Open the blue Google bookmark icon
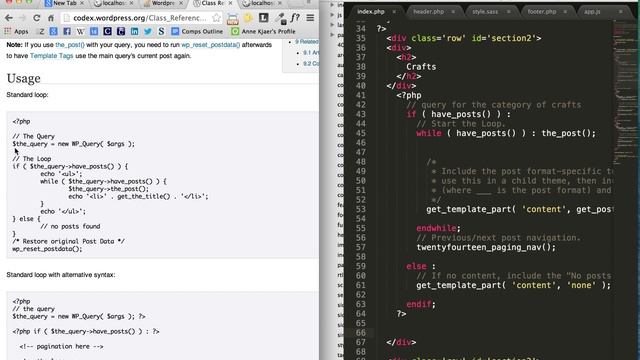This screenshot has width=640, height=360. tap(53, 31)
